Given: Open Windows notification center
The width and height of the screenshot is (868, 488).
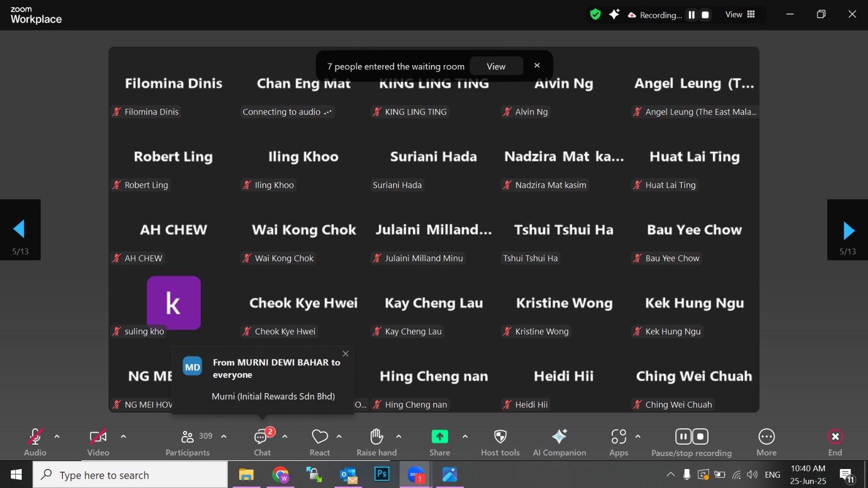Looking at the screenshot, I should point(847,476).
